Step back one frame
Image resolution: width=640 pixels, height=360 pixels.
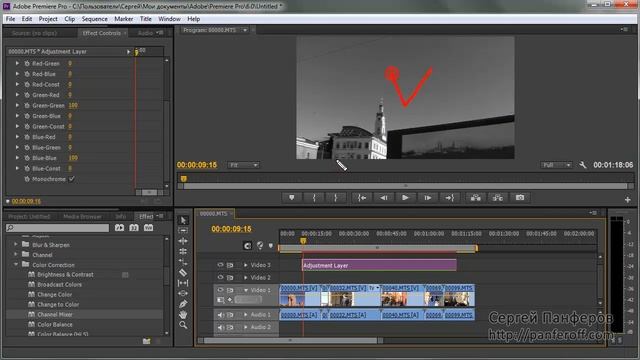tap(384, 198)
